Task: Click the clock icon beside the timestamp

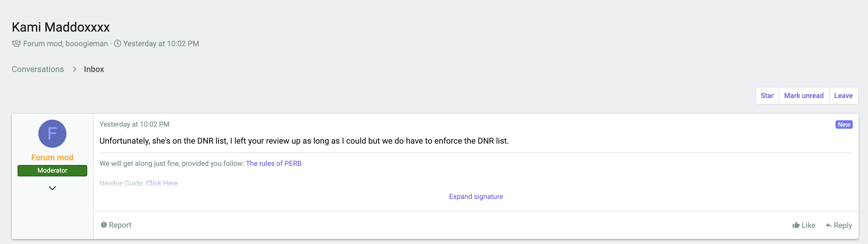Action: [x=117, y=44]
